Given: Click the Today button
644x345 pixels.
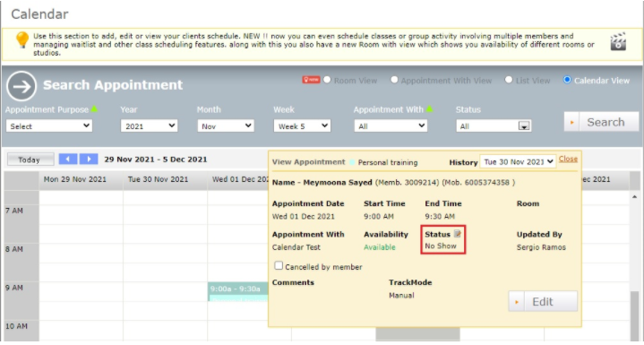Looking at the screenshot, I should 30,160.
